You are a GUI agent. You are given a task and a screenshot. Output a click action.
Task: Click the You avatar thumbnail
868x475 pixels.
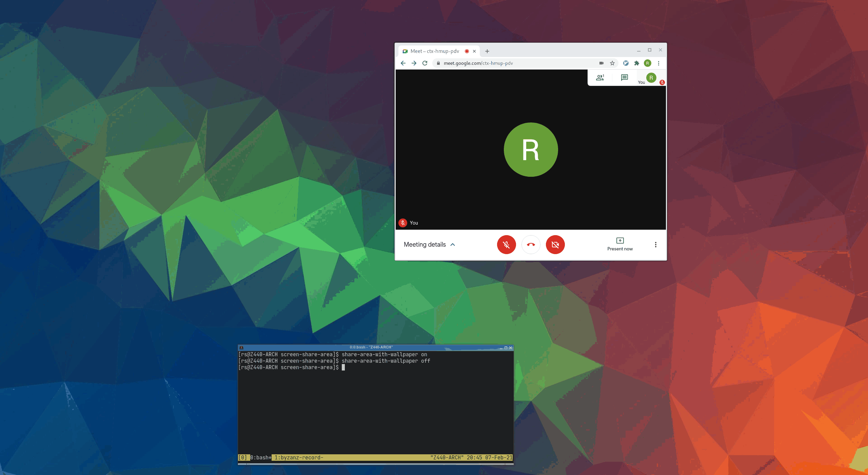coord(651,78)
